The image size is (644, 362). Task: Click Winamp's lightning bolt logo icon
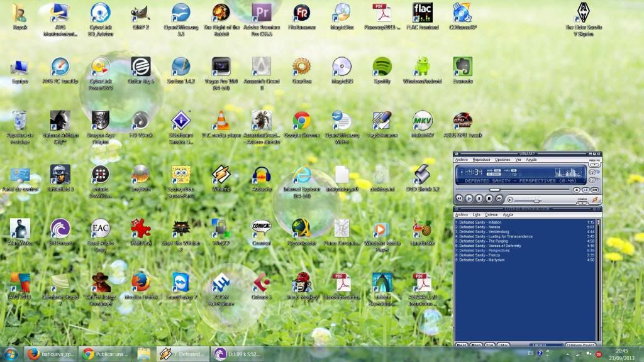595,199
